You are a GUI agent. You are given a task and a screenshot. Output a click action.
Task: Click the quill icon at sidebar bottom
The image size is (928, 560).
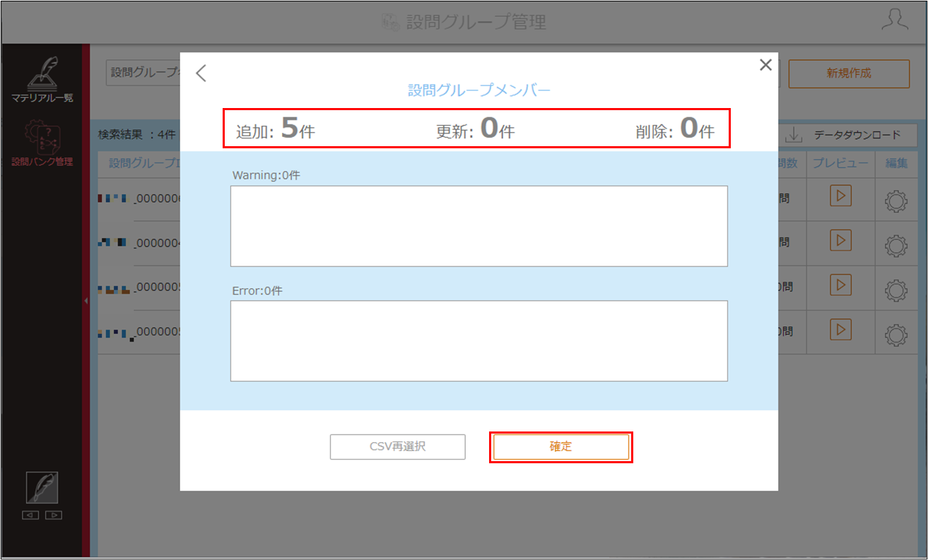click(x=42, y=488)
